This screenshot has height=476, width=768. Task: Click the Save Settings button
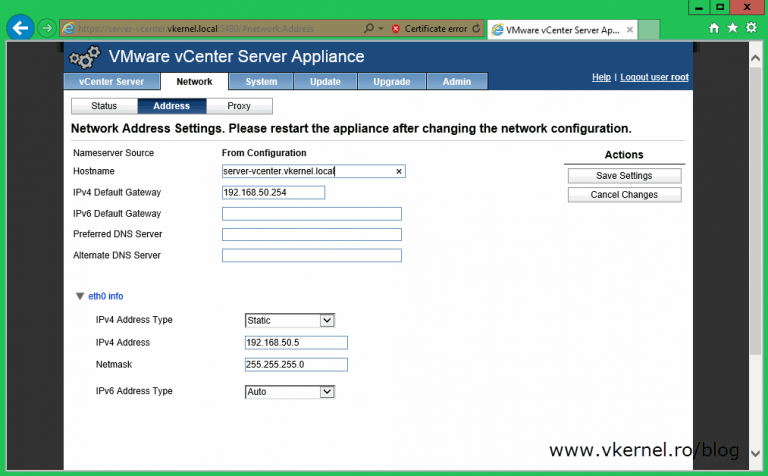(x=624, y=175)
